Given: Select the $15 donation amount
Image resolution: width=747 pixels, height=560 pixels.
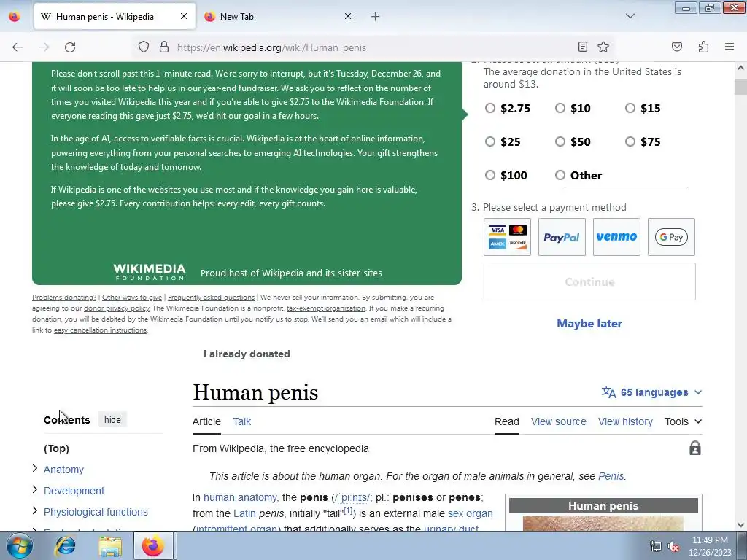Looking at the screenshot, I should [630, 108].
